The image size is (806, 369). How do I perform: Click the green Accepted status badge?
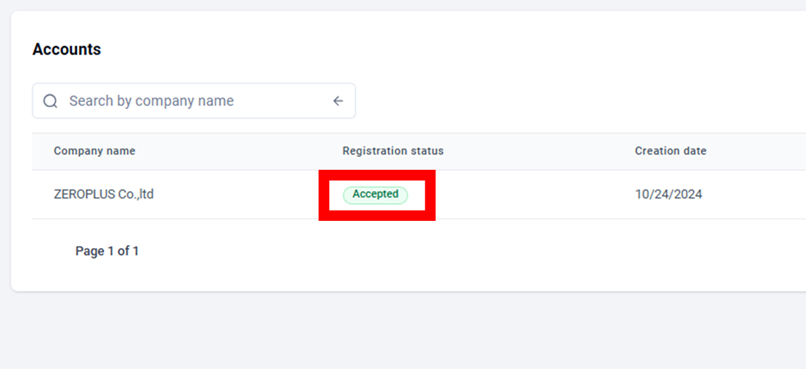[x=375, y=195]
